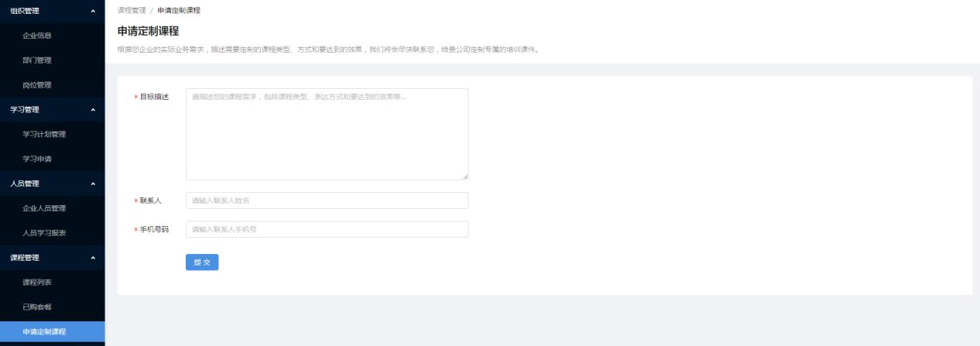Click the 联系人 field label
The height and width of the screenshot is (346, 980).
pos(150,200)
